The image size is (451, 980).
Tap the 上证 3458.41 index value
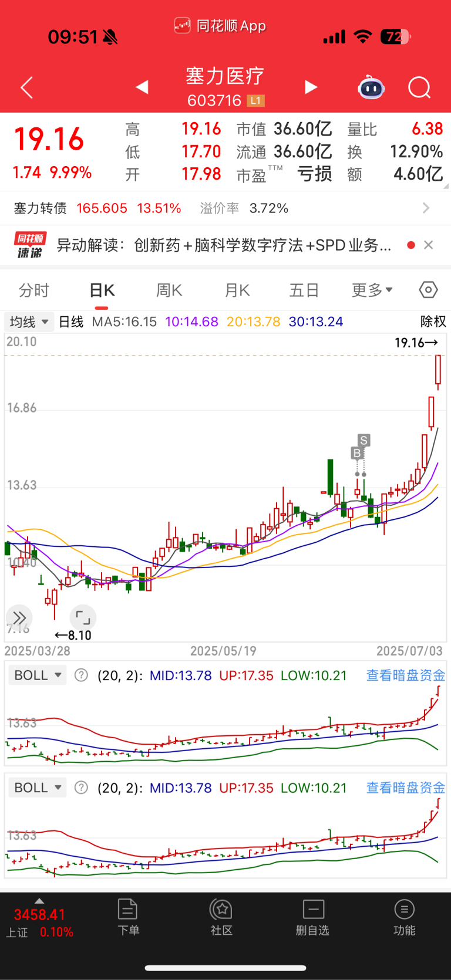[x=39, y=915]
